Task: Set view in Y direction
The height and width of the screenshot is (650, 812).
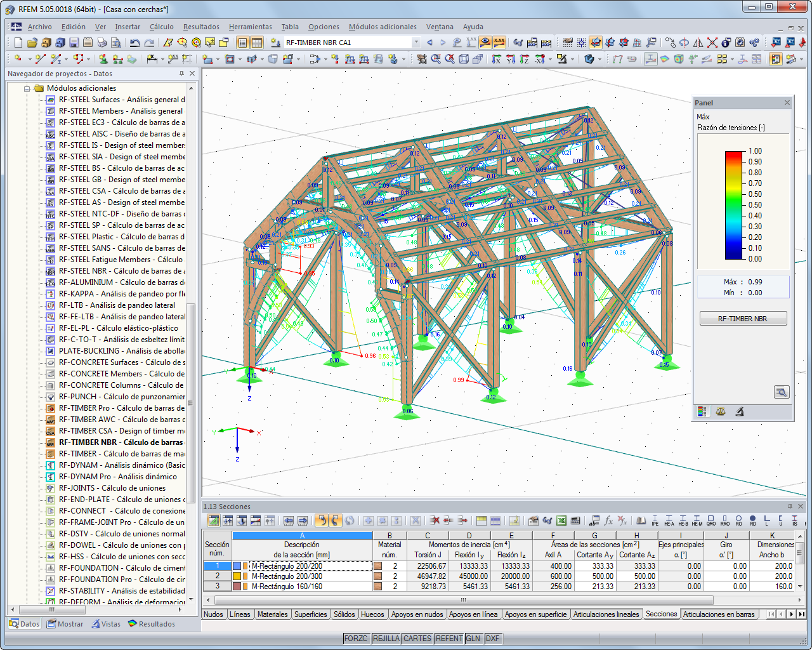Action: (x=511, y=59)
